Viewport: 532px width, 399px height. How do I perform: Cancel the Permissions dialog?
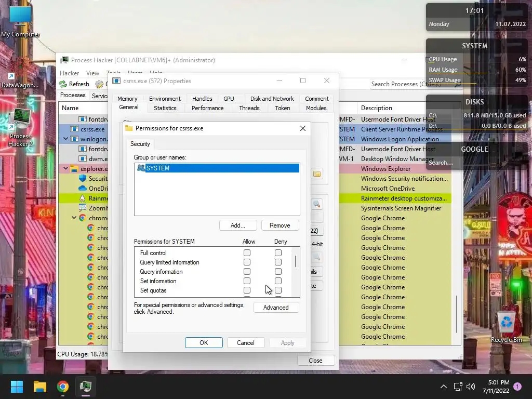246,343
